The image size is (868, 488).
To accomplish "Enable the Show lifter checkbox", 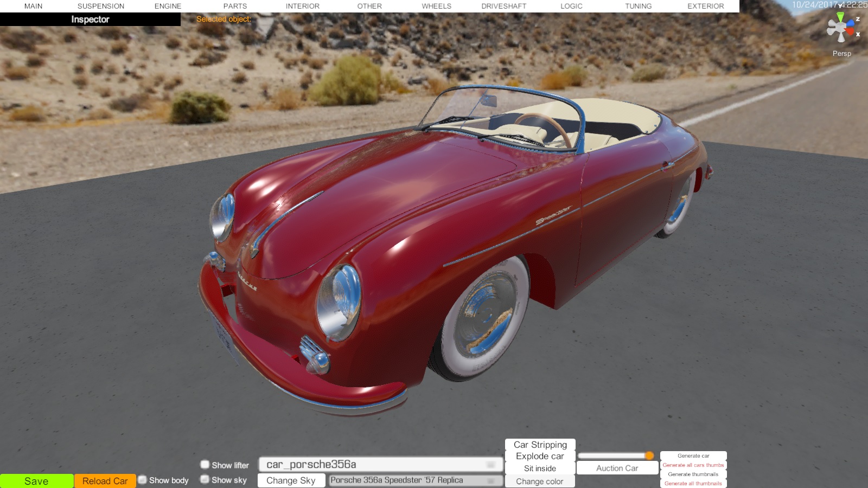I will pyautogui.click(x=205, y=465).
